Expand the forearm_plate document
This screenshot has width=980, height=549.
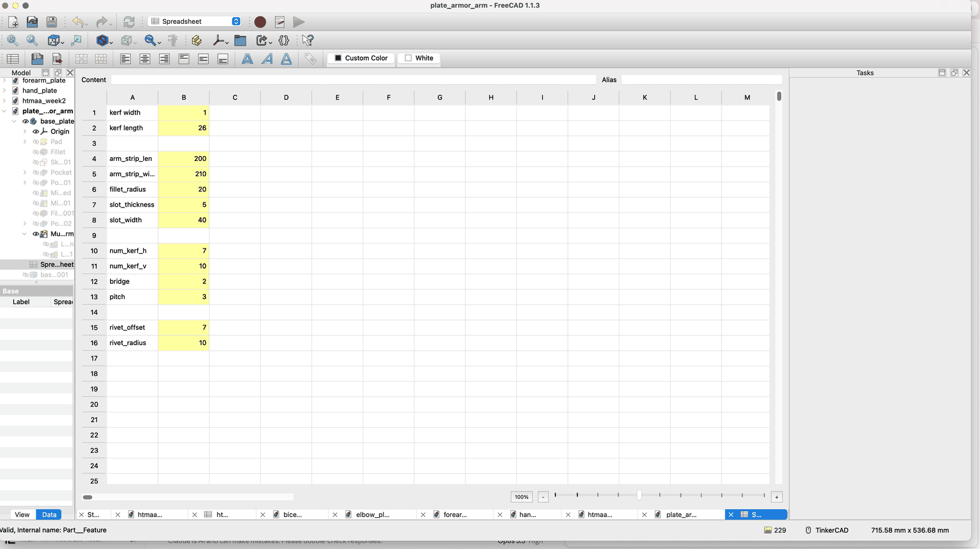pyautogui.click(x=4, y=80)
